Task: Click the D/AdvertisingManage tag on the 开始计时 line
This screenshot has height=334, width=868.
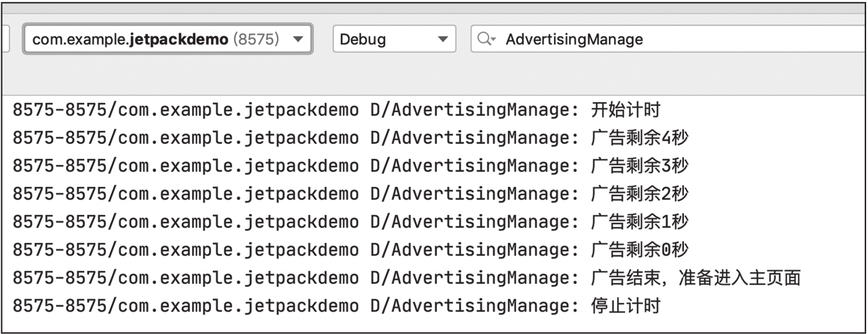Action: [474, 111]
